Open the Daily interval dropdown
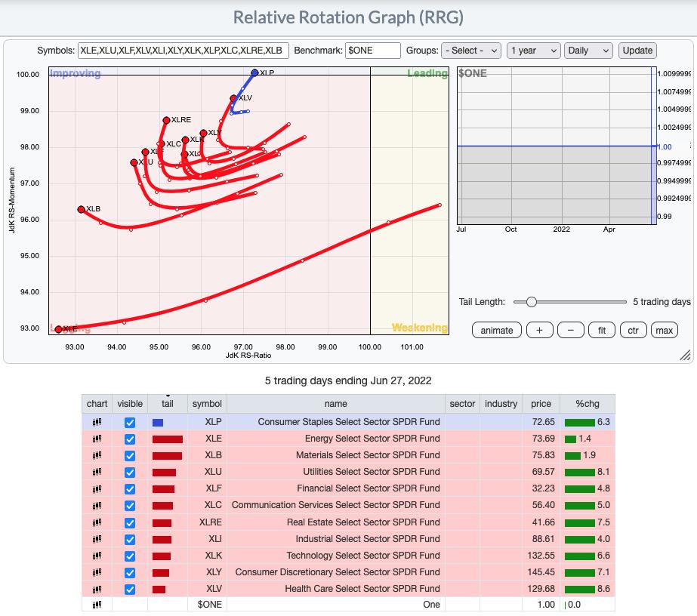The image size is (697, 616). (588, 51)
